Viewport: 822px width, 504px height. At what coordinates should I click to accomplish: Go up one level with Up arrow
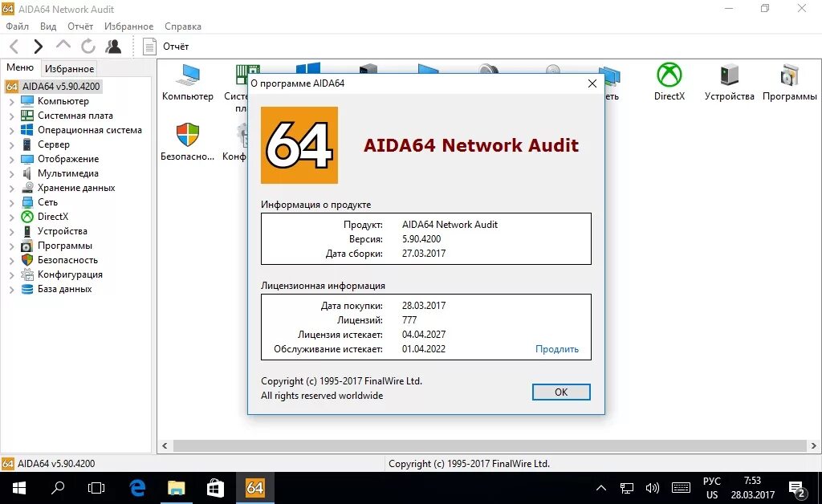63,45
